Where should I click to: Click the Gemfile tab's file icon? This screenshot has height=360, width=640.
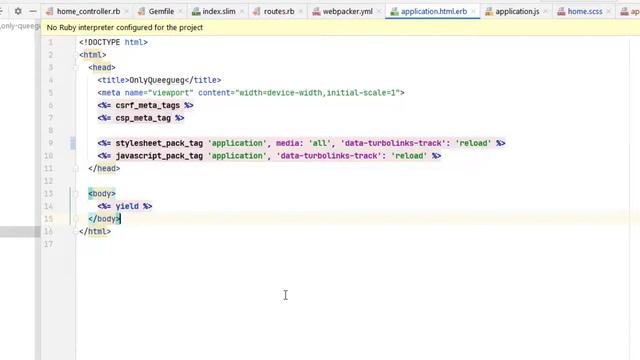[142, 11]
